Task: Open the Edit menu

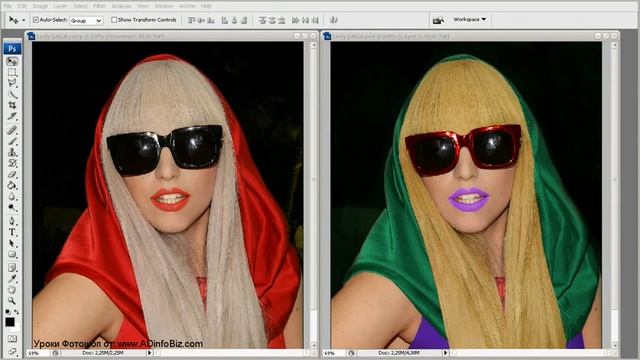Action: click(x=22, y=6)
